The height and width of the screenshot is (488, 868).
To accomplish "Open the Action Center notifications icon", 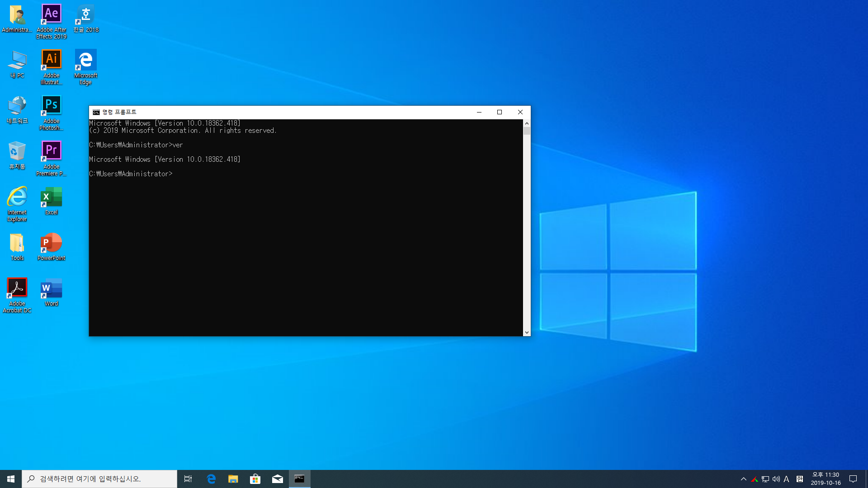I will [x=853, y=479].
